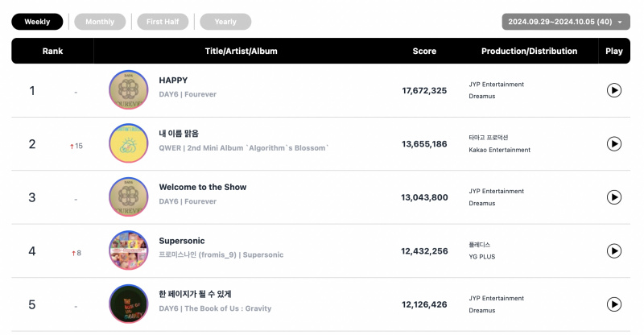
Task: Click the HAPPY song title
Action: click(x=173, y=81)
